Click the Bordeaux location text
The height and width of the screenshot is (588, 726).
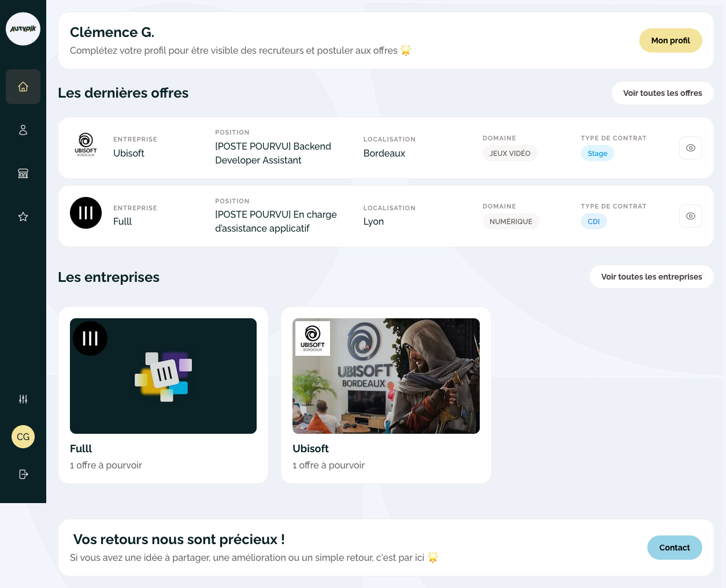pyautogui.click(x=384, y=153)
